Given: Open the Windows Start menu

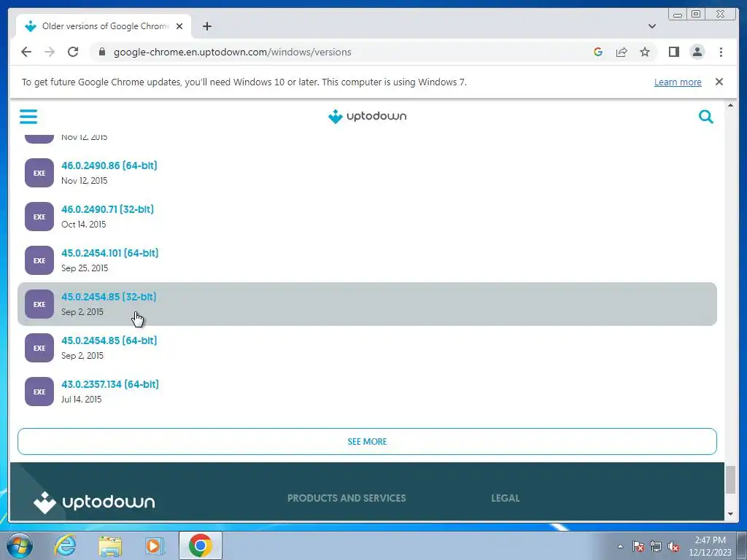Looking at the screenshot, I should (20, 545).
